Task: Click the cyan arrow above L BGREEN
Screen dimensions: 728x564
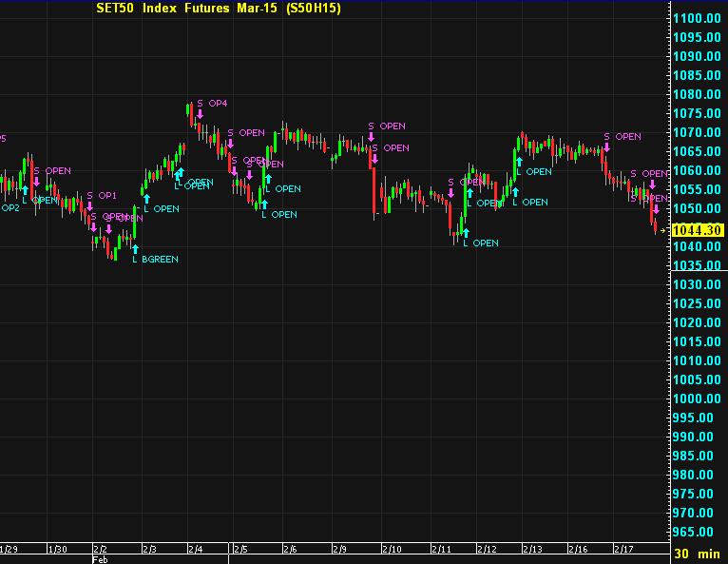Action: pos(136,248)
